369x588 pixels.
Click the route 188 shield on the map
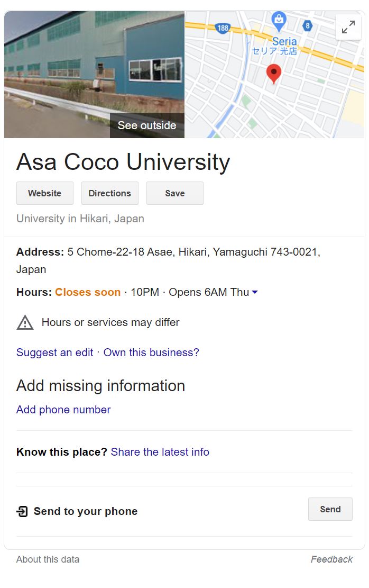click(x=223, y=28)
